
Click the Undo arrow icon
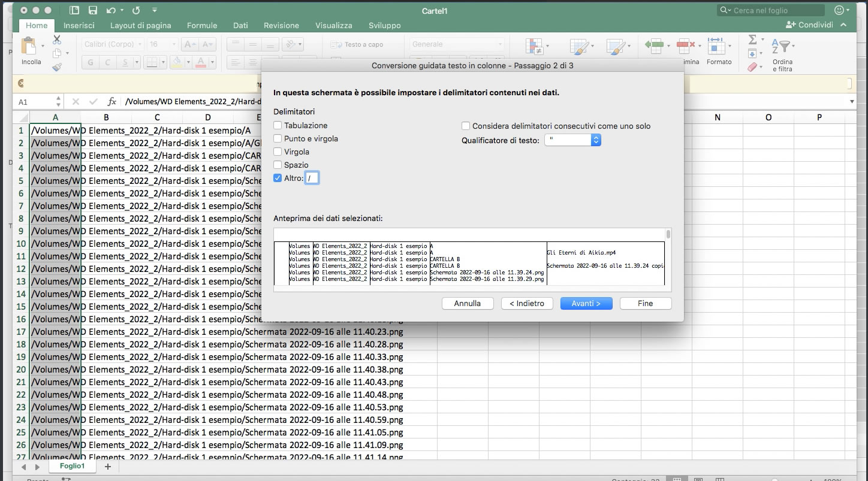click(x=110, y=10)
